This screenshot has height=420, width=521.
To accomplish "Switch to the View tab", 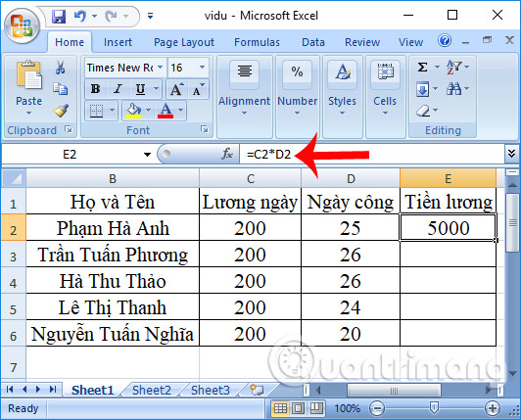I will pos(410,42).
